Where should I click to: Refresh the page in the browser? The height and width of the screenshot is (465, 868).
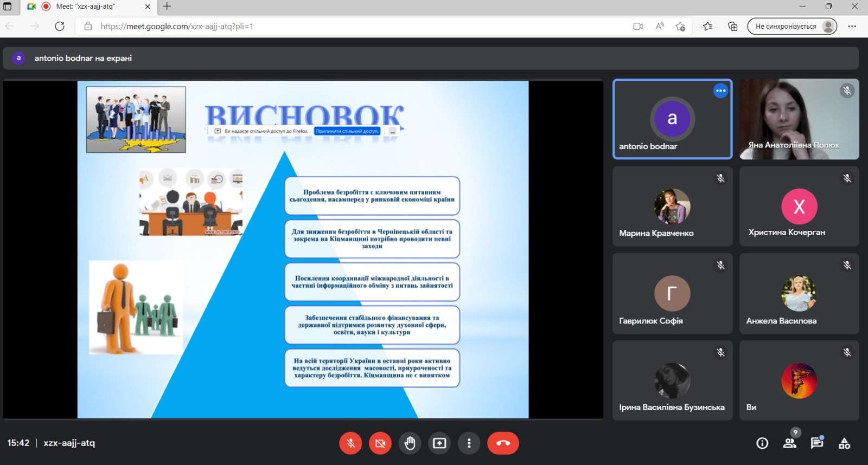60,26
